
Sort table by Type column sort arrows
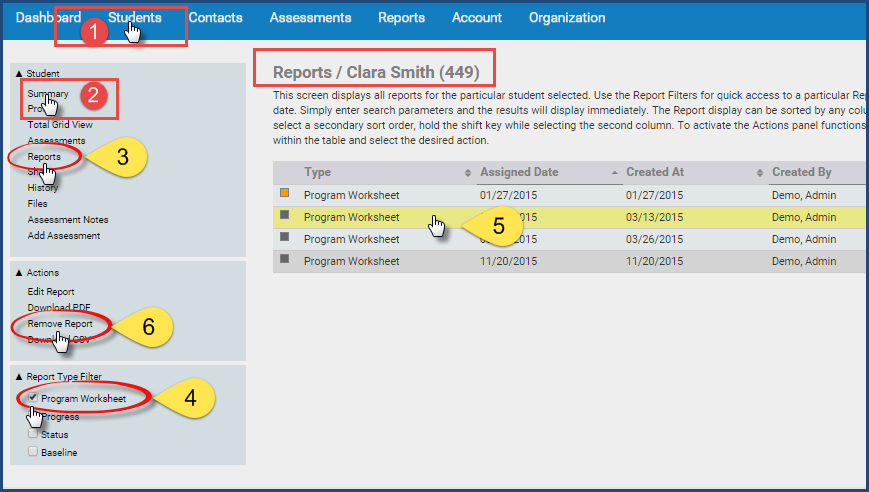[x=468, y=173]
